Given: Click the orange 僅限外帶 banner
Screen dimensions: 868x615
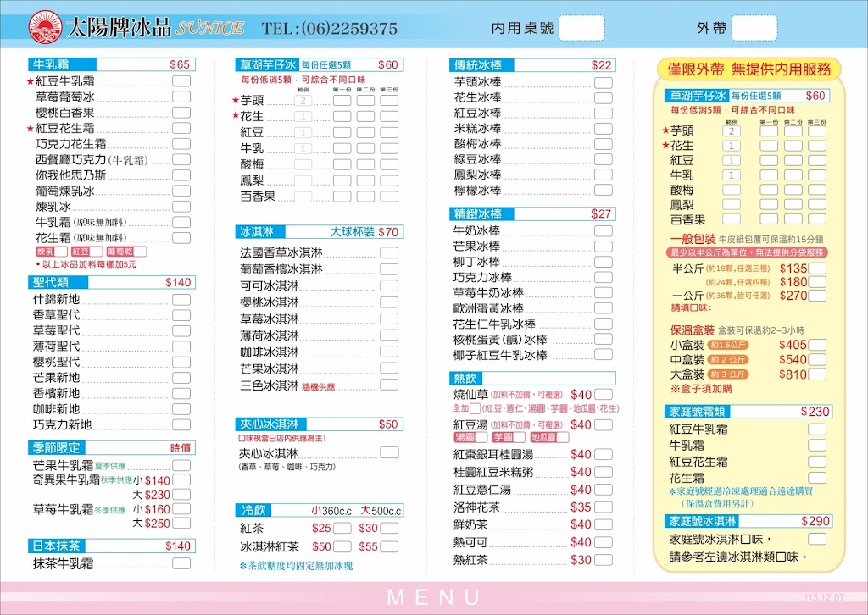Looking at the screenshot, I should tap(750, 69).
